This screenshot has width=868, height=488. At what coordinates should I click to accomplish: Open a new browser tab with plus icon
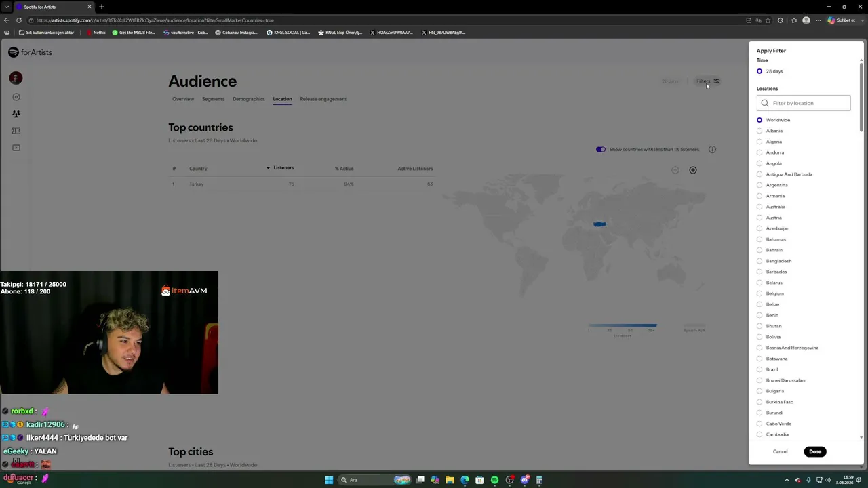click(x=102, y=7)
